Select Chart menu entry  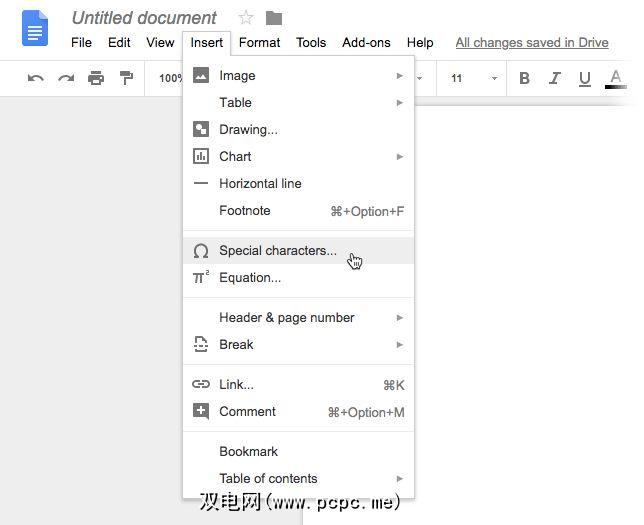click(299, 157)
